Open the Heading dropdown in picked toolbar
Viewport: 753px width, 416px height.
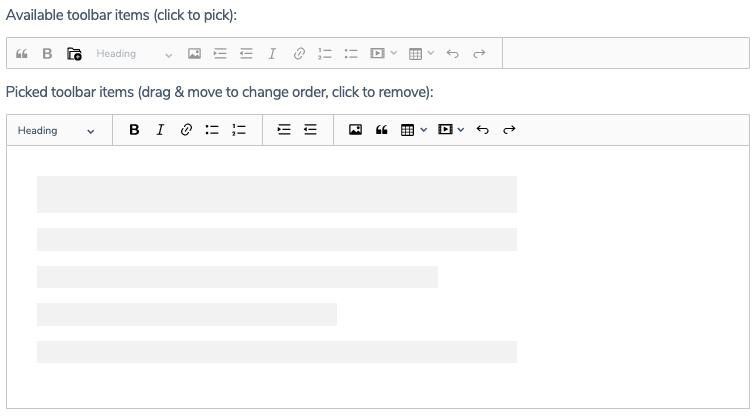tap(56, 130)
